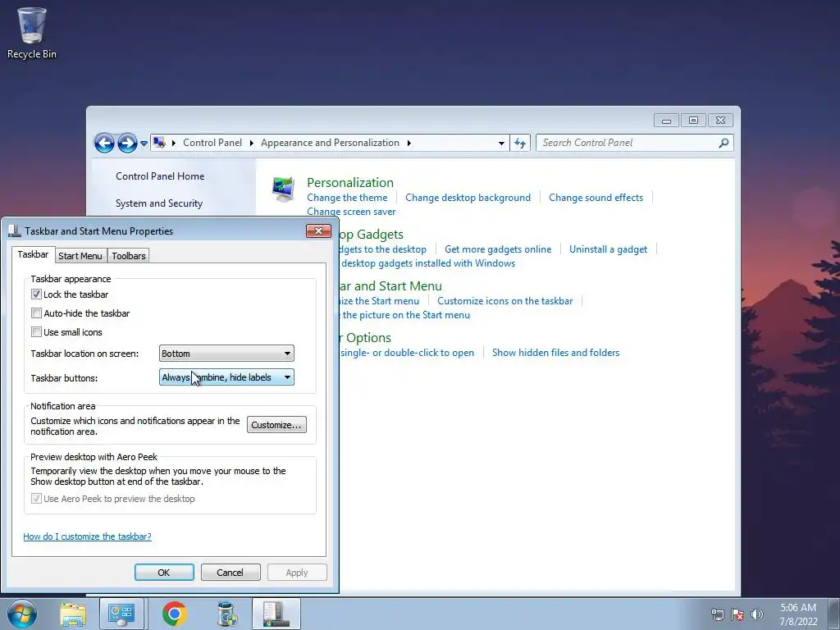The width and height of the screenshot is (840, 630).
Task: Maximize the Control Panel window
Action: click(x=693, y=121)
